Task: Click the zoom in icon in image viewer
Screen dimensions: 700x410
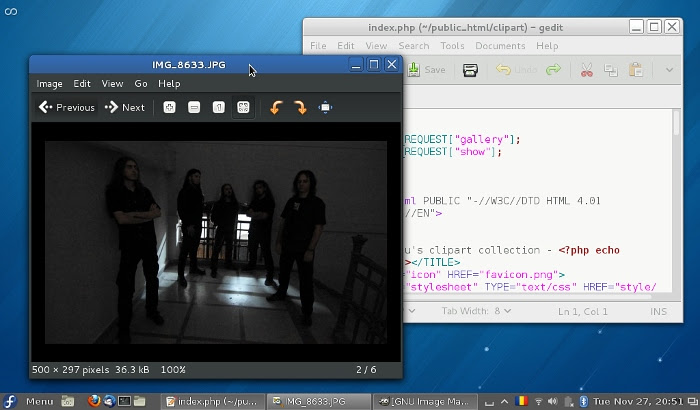Action: (x=169, y=107)
